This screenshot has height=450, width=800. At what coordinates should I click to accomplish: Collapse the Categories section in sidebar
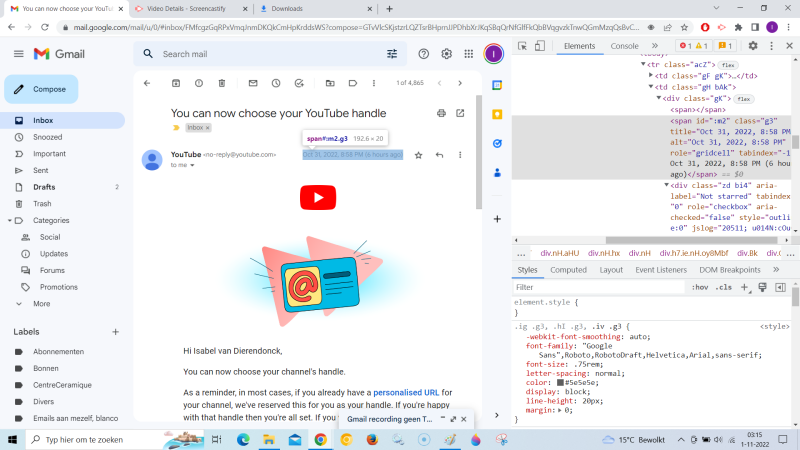pos(9,220)
